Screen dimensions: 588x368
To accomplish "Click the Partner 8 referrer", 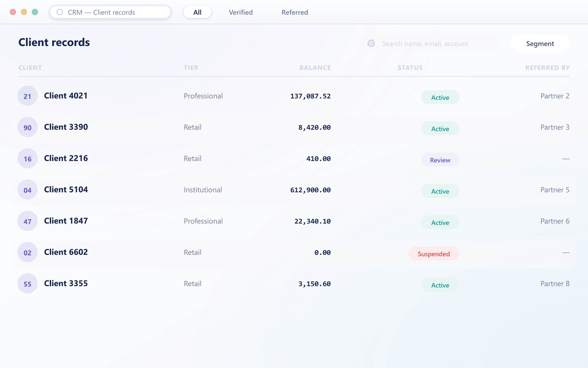I will (x=555, y=284).
